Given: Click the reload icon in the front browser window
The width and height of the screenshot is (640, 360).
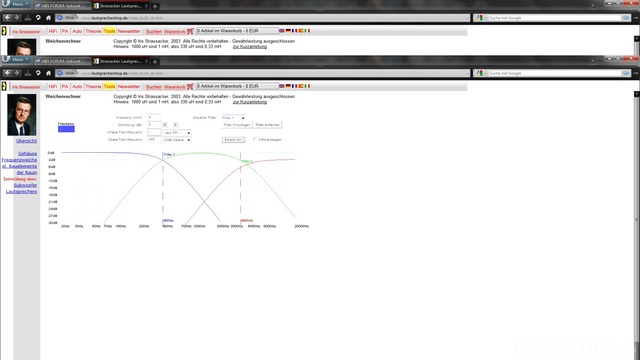Looking at the screenshot, I should click(38, 73).
